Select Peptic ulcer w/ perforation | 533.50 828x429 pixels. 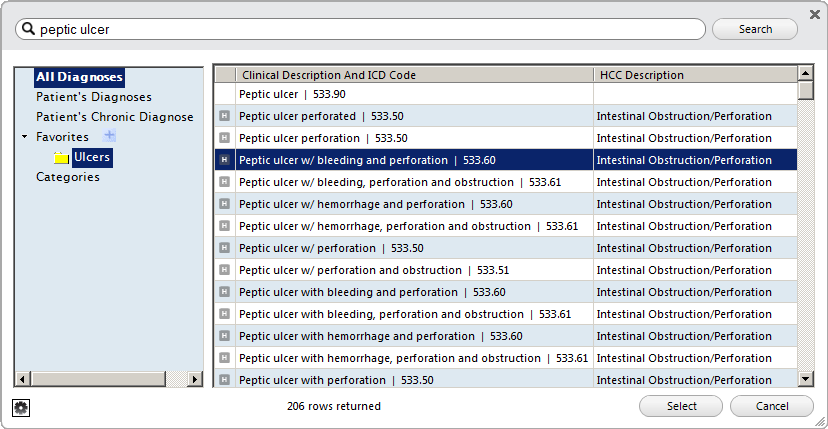click(x=506, y=248)
